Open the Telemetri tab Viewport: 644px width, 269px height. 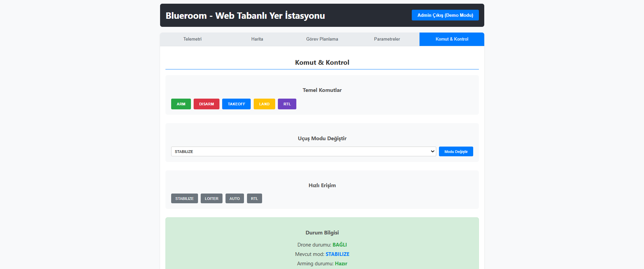coord(192,39)
